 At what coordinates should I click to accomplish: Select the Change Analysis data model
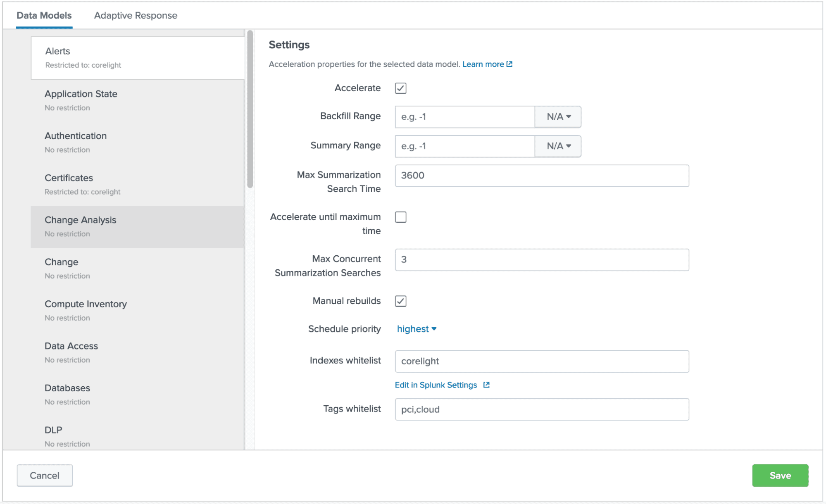[81, 220]
